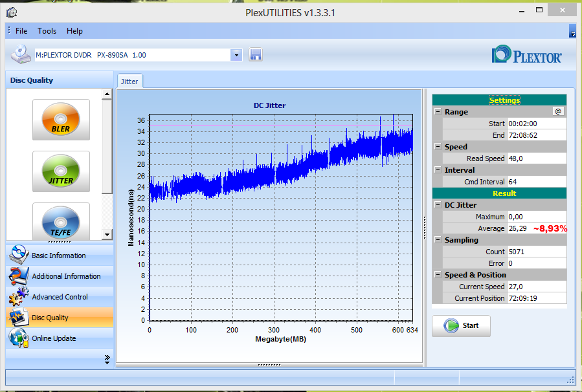Select the JITTER disc test
Screen dimensions: 582x392
pos(61,171)
